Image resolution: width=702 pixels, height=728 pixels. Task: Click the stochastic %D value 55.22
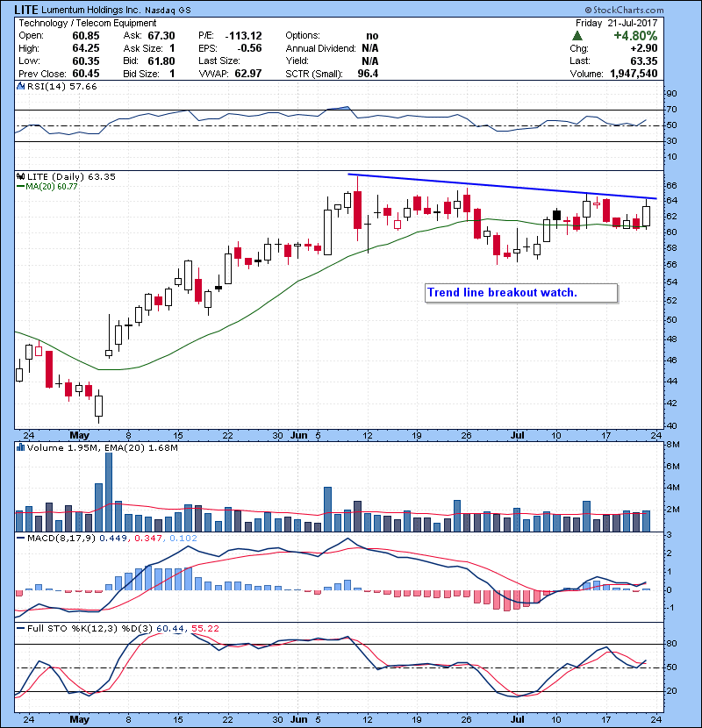(204, 628)
